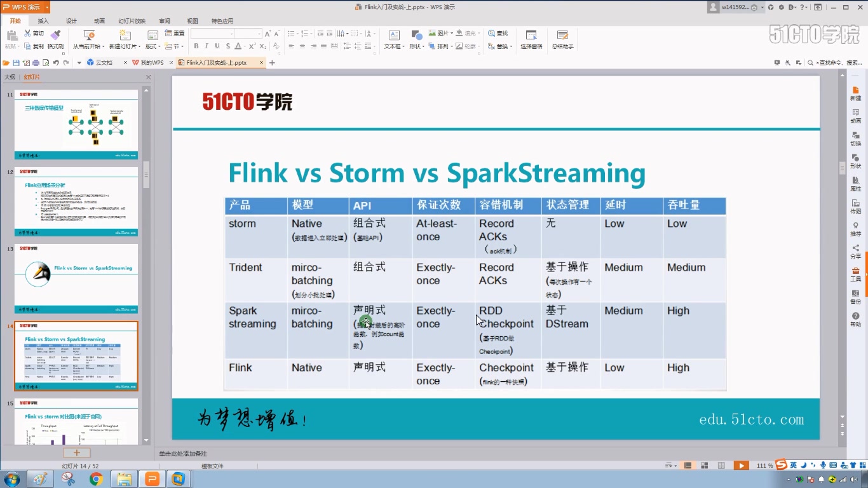Expand the 从当前开始 dropdown
This screenshot has width=868, height=488.
(102, 46)
